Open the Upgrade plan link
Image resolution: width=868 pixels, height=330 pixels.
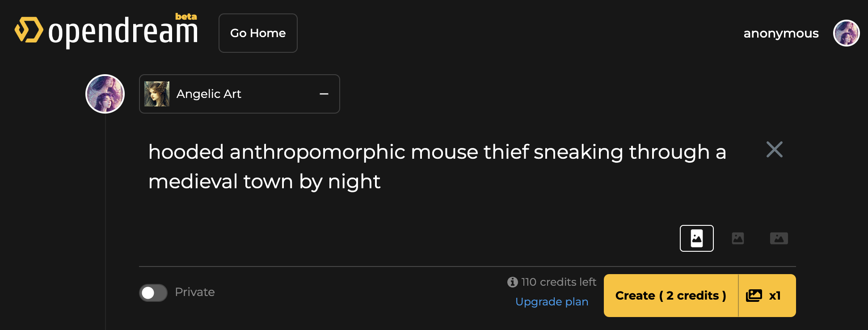click(552, 302)
